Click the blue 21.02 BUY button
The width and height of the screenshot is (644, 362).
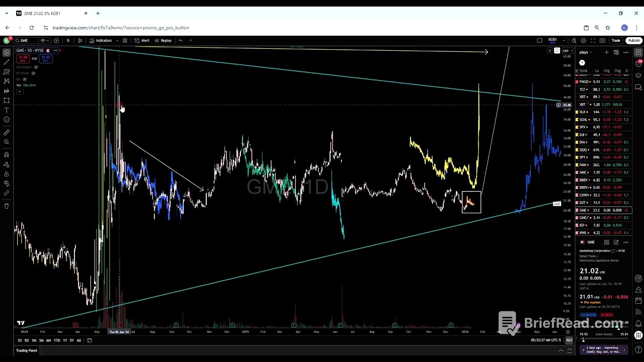click(46, 58)
